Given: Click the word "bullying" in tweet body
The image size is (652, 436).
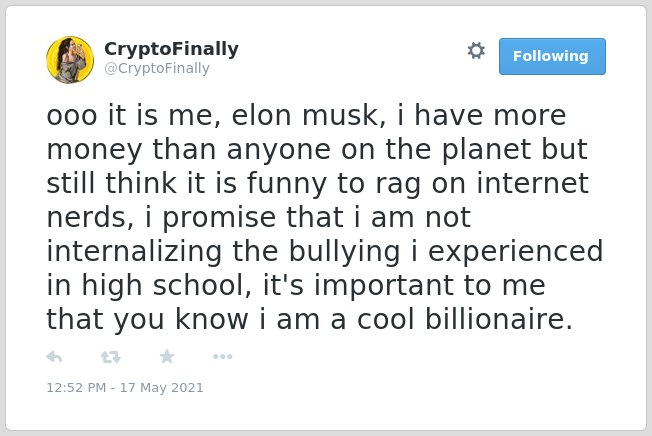Looking at the screenshot, I should pyautogui.click(x=344, y=252).
